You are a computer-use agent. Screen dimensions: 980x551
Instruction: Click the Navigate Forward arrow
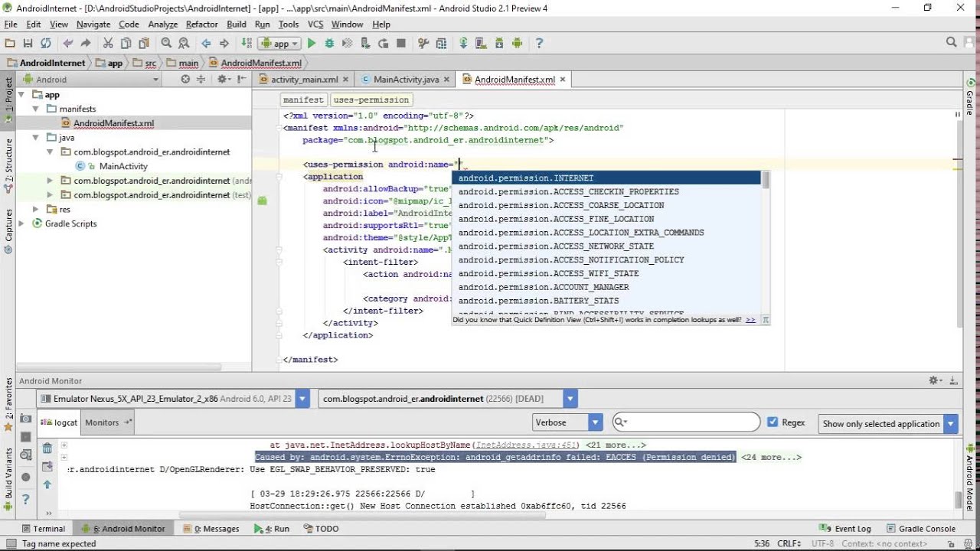click(224, 44)
